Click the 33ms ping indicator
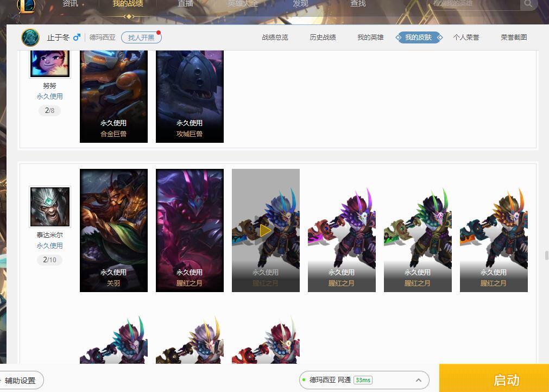The image size is (549, 392). (363, 380)
